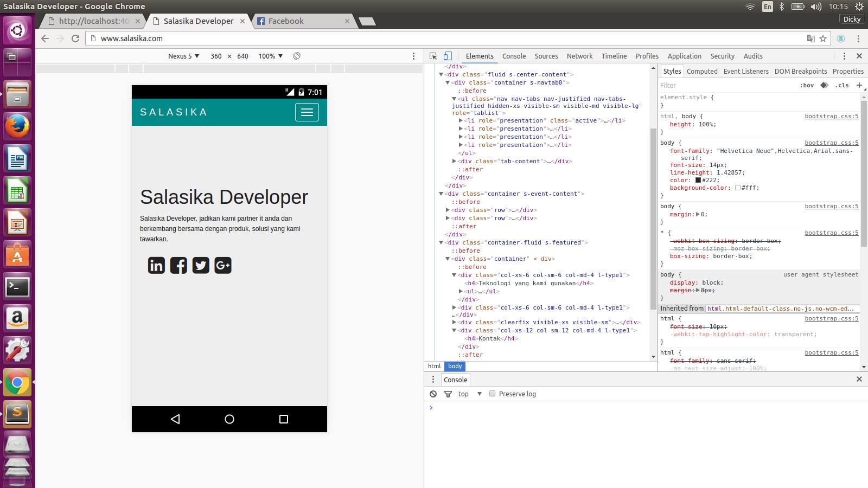This screenshot has height=488, width=868.
Task: Switch to the Facebook browser tab
Action: pos(303,21)
